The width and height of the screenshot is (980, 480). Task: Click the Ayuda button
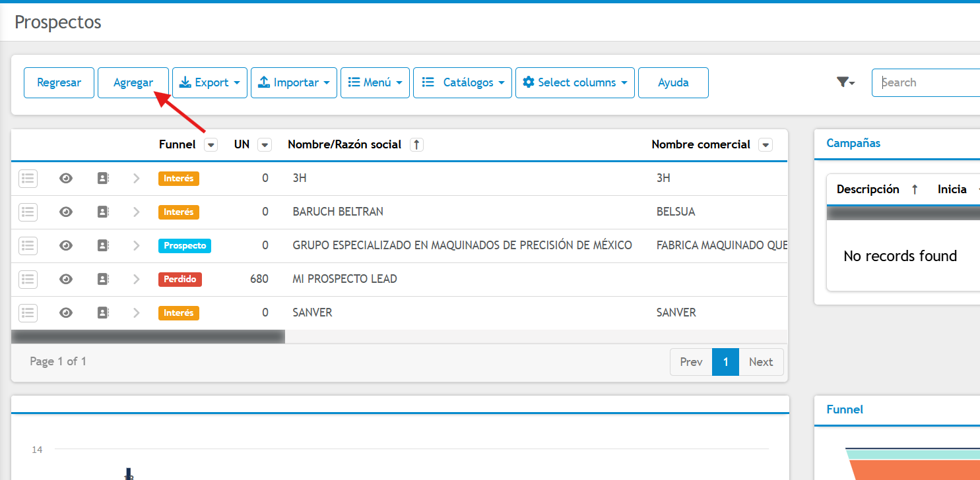click(x=673, y=82)
